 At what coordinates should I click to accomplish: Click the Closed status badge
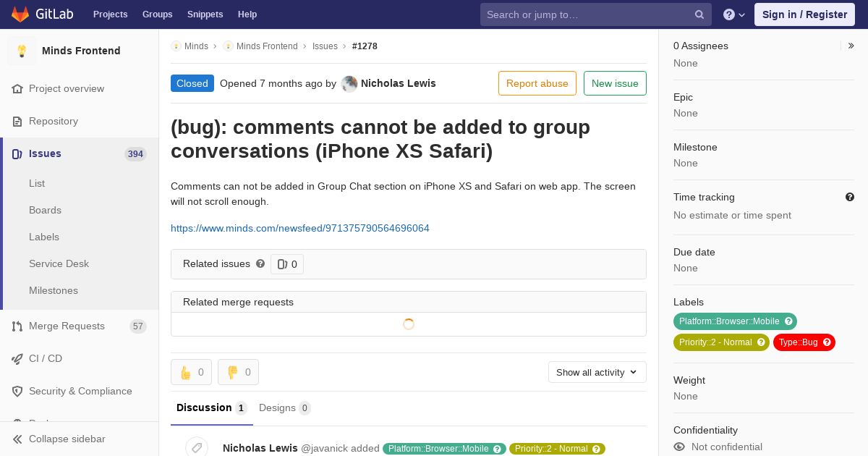192,83
